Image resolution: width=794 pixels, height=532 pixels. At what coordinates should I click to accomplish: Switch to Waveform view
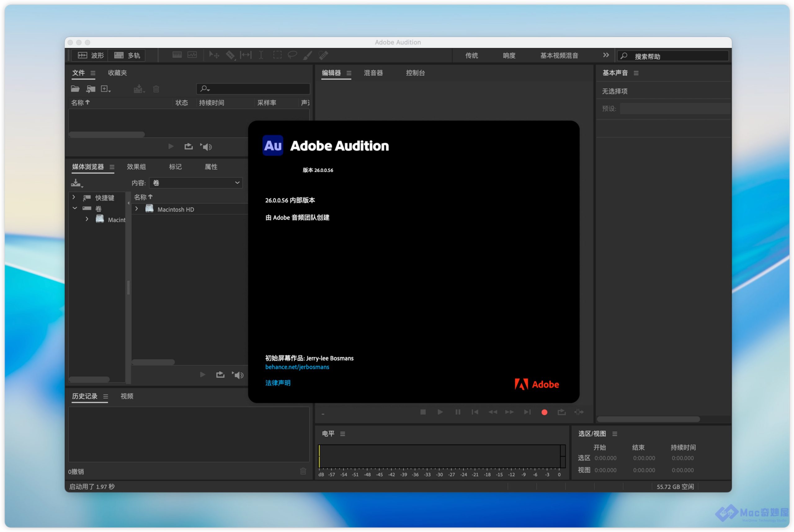point(91,55)
